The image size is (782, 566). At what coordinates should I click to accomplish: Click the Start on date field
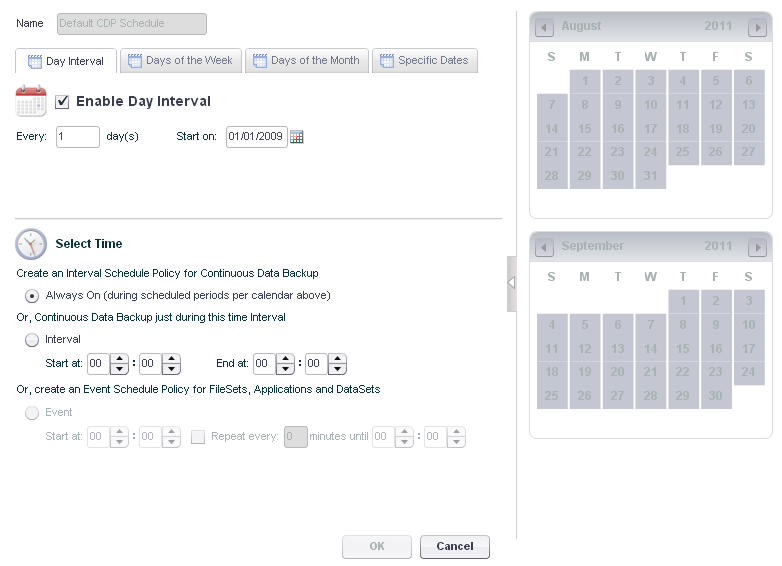[257, 137]
